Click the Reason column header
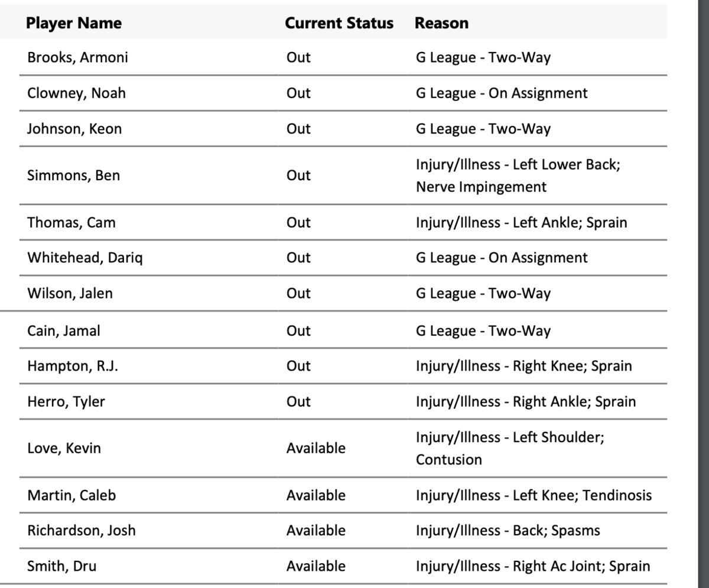The height and width of the screenshot is (588, 709). coord(441,23)
